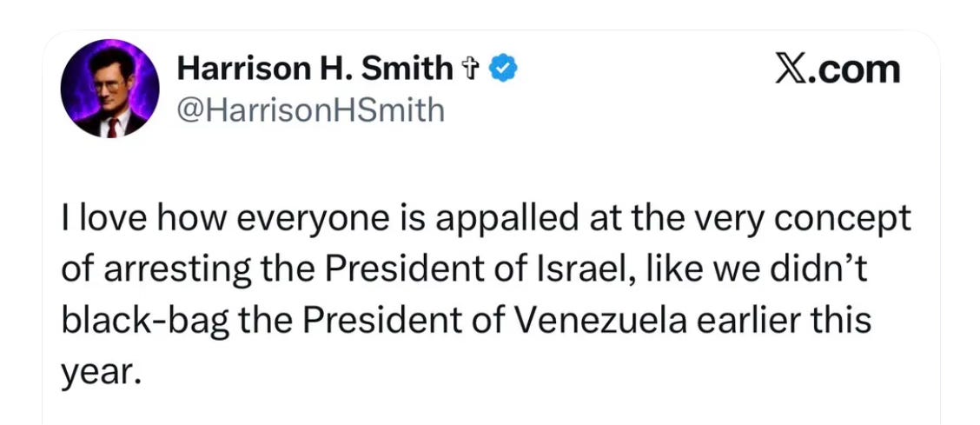Open the Harrison H. Smith display name
Screen dimensions: 980x425
point(315,69)
